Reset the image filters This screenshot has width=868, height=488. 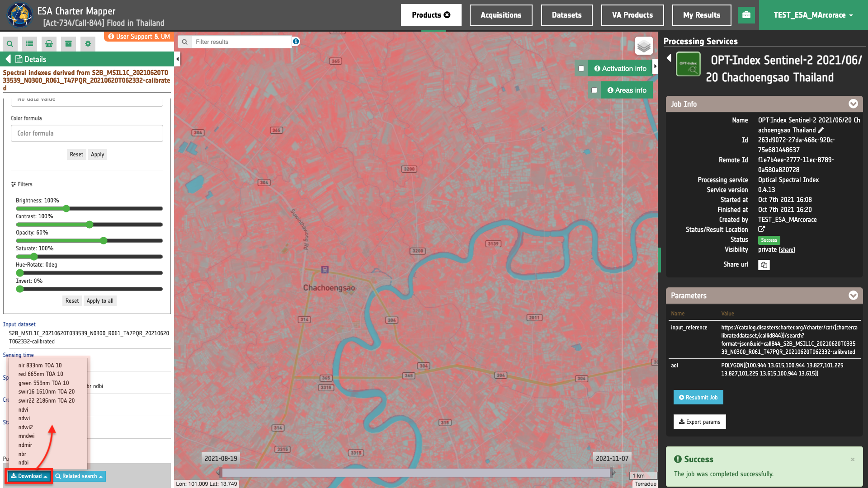[72, 301]
